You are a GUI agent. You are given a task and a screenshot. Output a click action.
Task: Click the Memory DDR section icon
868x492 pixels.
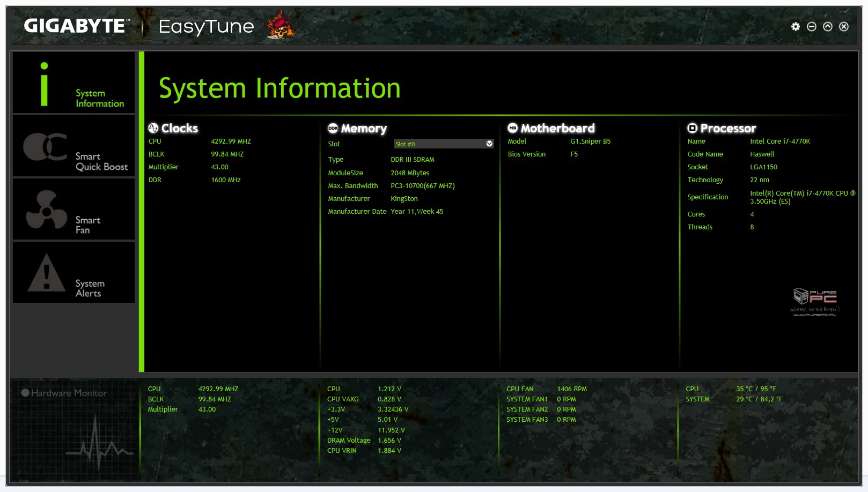(x=333, y=128)
